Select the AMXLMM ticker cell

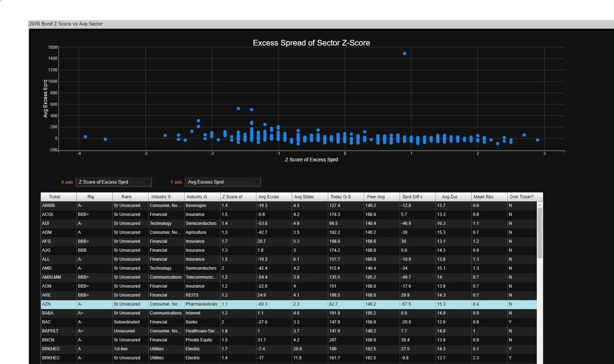(x=59, y=277)
